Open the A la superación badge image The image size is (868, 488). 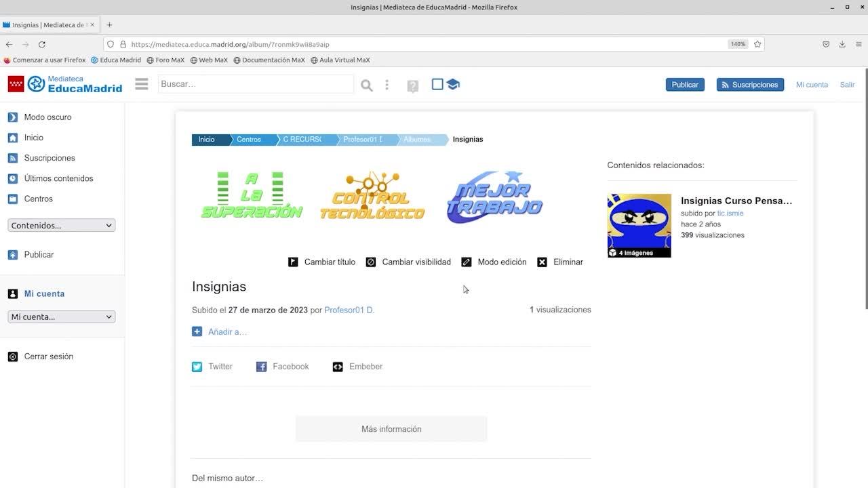[252, 195]
